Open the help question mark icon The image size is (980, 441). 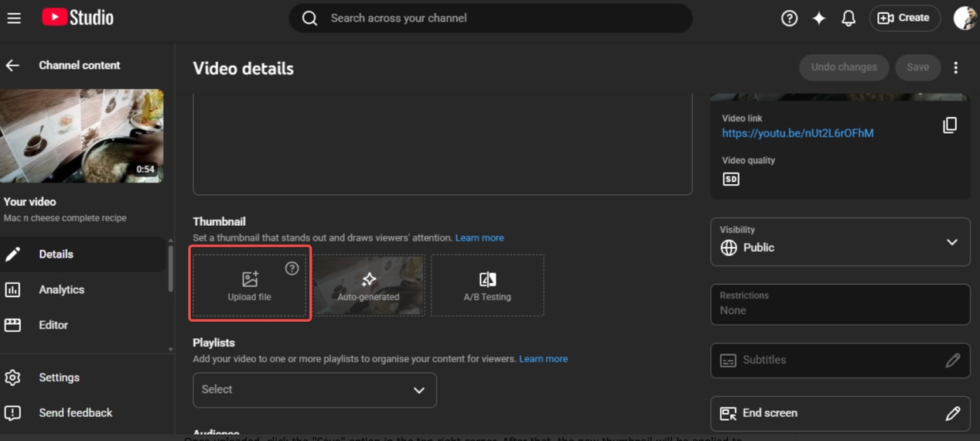pos(789,18)
